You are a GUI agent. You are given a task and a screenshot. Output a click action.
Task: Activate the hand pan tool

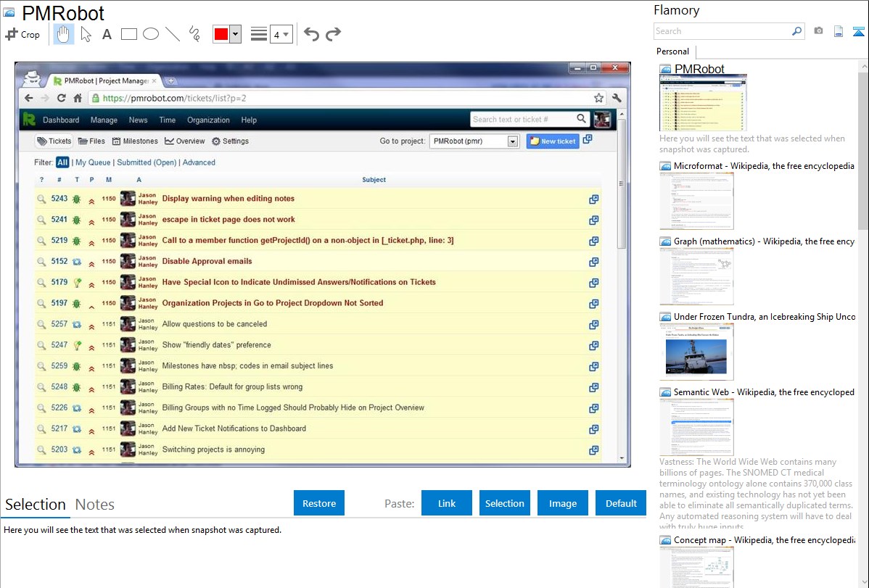(x=63, y=34)
